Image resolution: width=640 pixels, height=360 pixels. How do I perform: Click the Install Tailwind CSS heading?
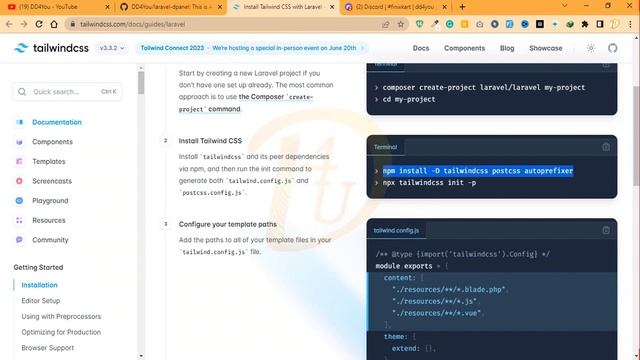pos(210,141)
